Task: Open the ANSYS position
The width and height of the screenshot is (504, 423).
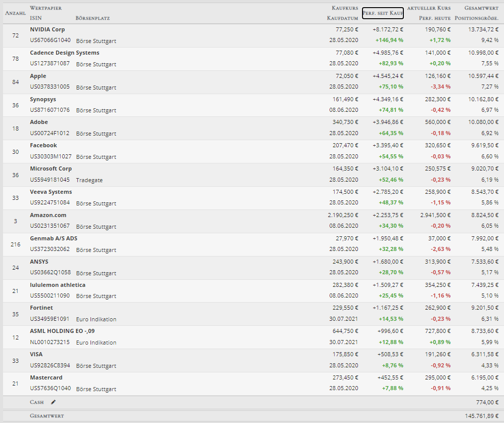Action: pos(39,262)
